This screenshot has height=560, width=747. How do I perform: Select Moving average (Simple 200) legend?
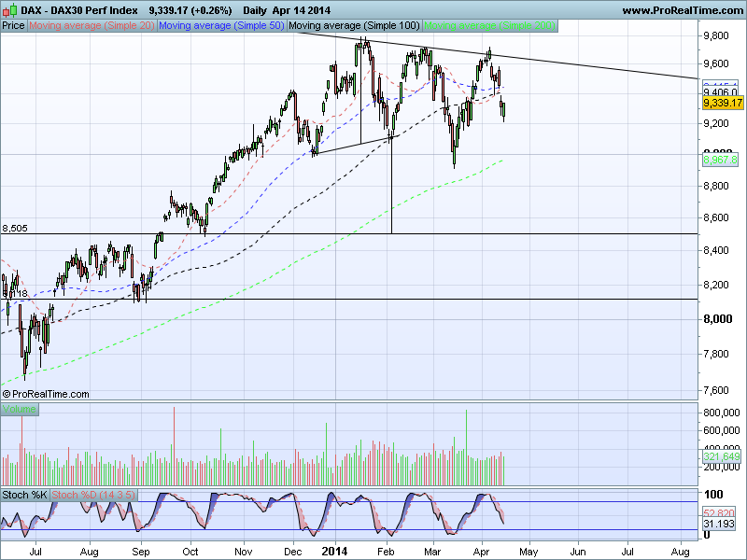click(489, 26)
